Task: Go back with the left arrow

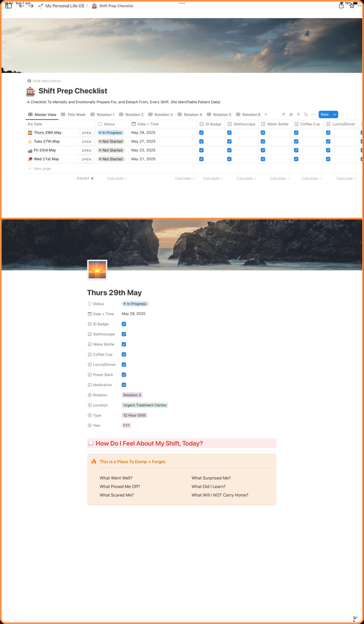Action: [x=21, y=6]
